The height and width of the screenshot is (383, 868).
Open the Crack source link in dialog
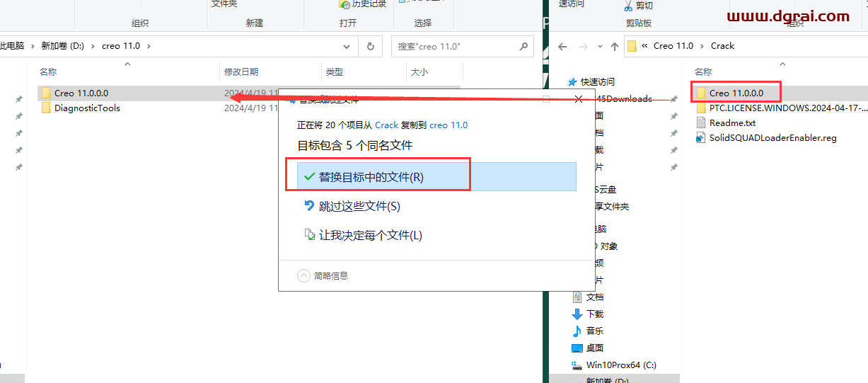(386, 125)
